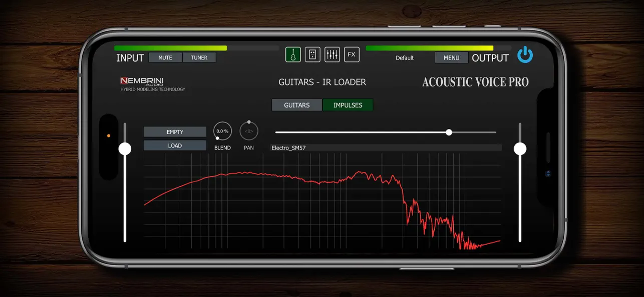Open the Tuner
The height and width of the screenshot is (297, 644).
tap(199, 57)
